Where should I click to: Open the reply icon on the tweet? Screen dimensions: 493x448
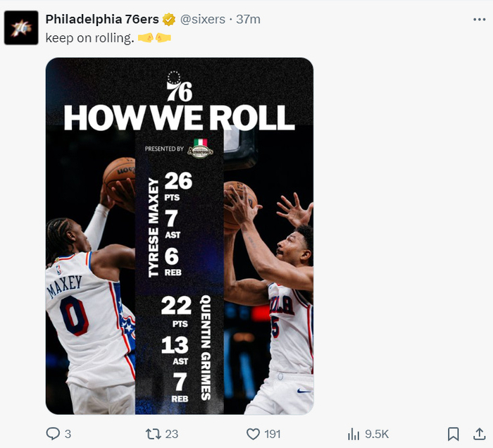(x=53, y=434)
